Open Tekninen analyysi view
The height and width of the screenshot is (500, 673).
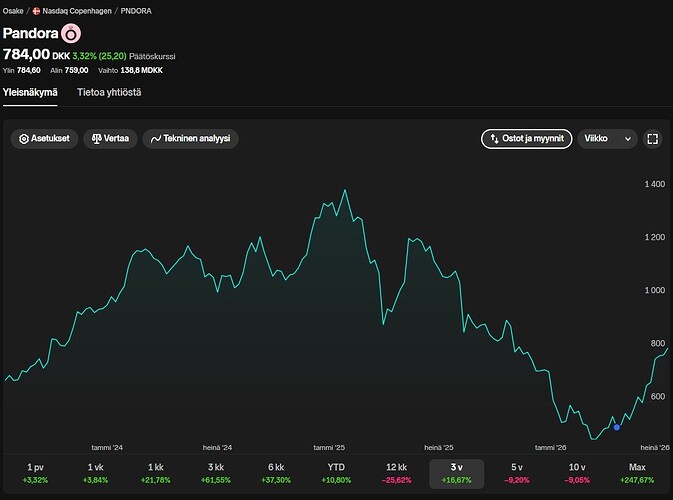pos(191,139)
